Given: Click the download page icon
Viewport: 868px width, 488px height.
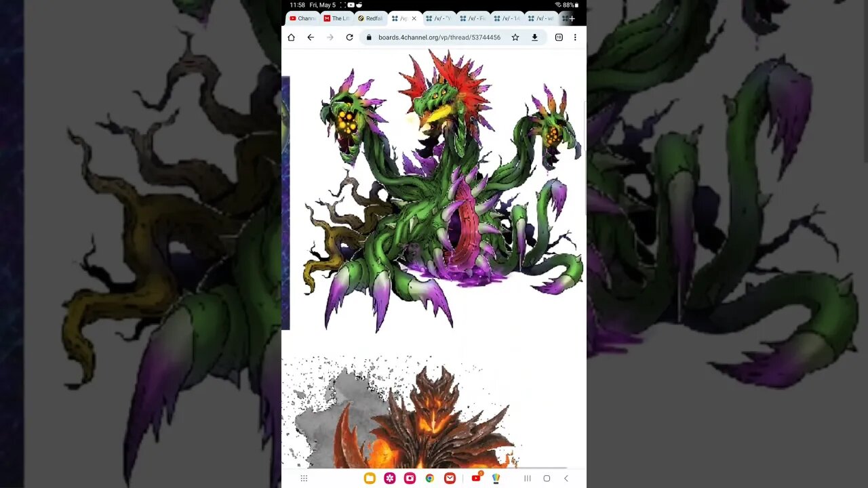Looking at the screenshot, I should (x=534, y=37).
